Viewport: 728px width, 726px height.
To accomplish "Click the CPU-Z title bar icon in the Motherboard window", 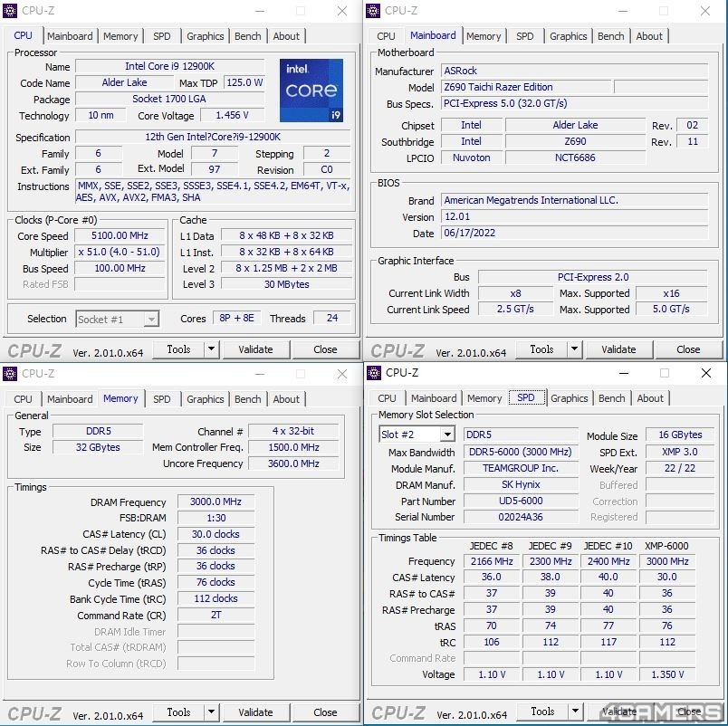I will coord(373,11).
